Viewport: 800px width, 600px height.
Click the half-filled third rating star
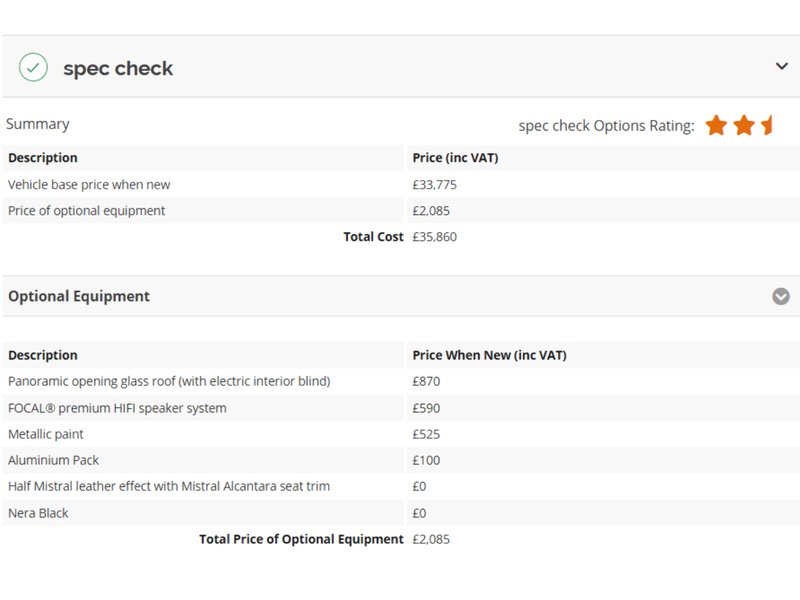click(x=768, y=125)
